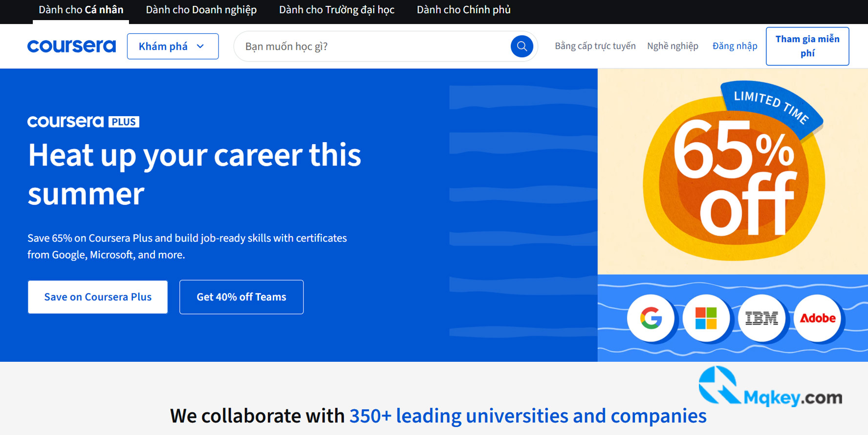Viewport: 868px width, 435px height.
Task: Switch to Dành cho Cá nhân tab
Action: [x=81, y=10]
